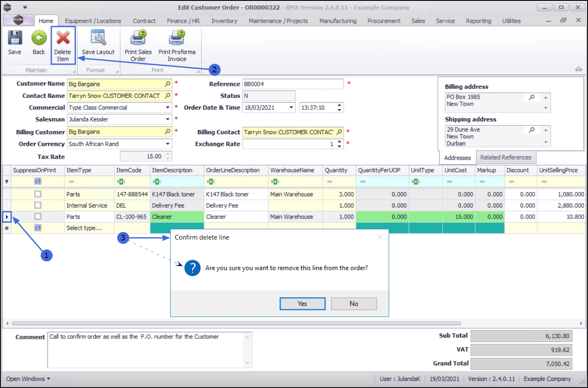588x388 pixels.
Task: Click the Reporting ribbon tab
Action: coord(479,21)
